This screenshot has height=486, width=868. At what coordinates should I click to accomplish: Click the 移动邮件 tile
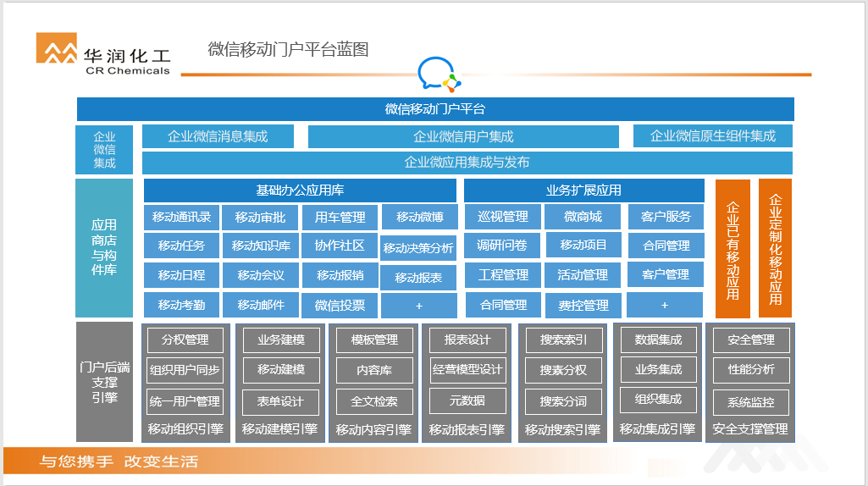pos(261,305)
